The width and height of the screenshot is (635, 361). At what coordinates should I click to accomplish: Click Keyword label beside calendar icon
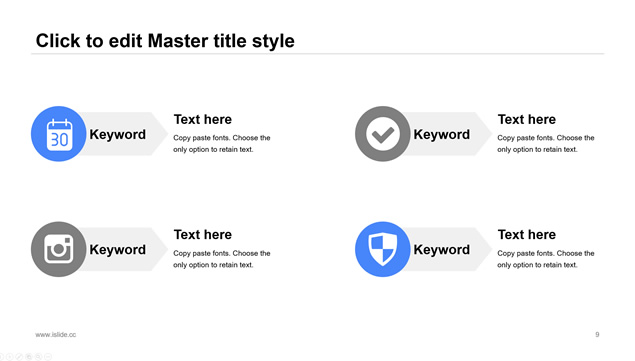[x=117, y=135]
